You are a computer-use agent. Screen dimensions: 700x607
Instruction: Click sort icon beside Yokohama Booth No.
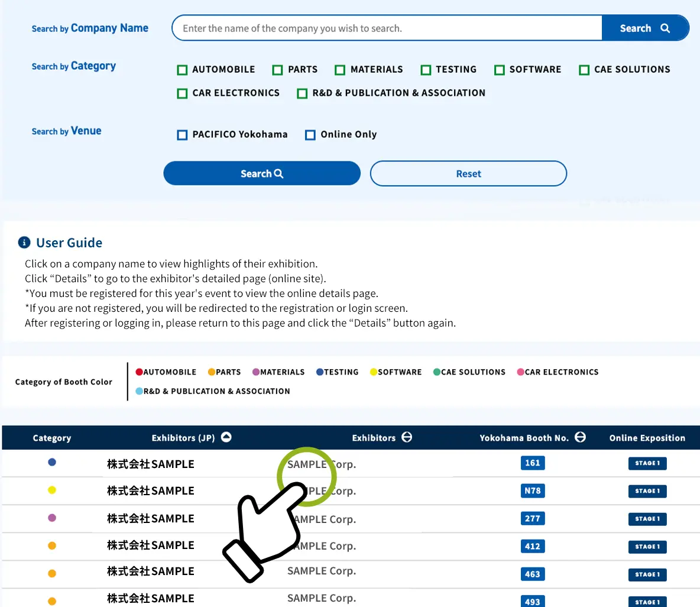click(580, 437)
